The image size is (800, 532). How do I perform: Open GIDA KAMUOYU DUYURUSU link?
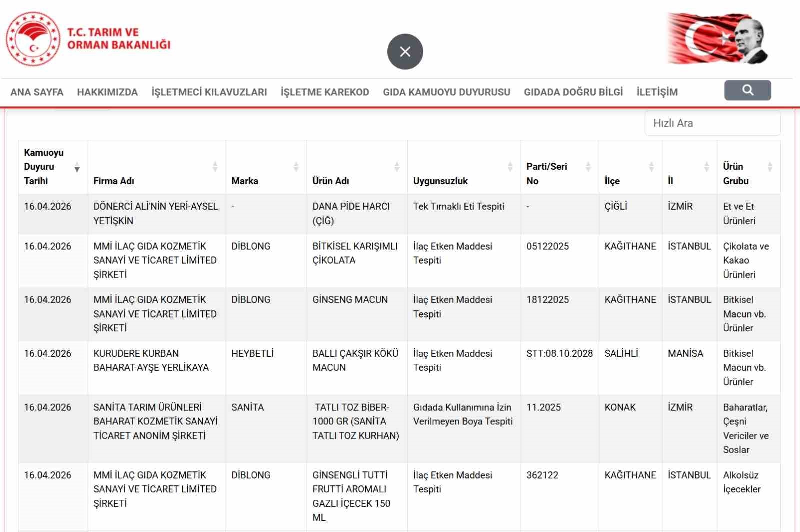coord(446,92)
